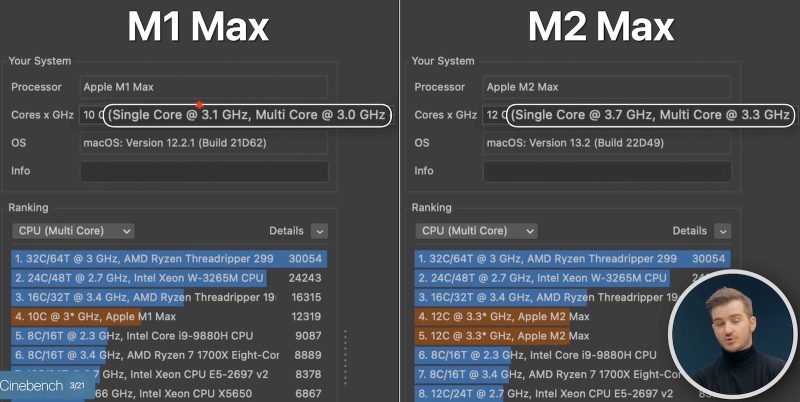Click the Details label in M2 Max panel

pyautogui.click(x=689, y=231)
